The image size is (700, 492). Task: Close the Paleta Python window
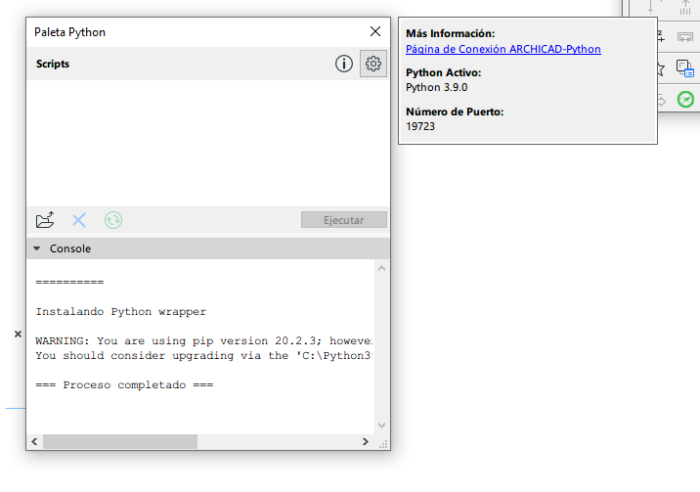coord(375,31)
